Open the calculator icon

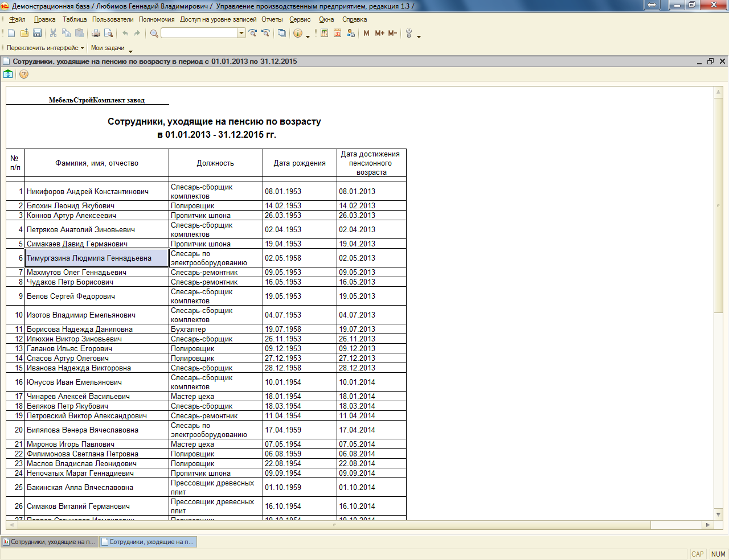click(325, 34)
